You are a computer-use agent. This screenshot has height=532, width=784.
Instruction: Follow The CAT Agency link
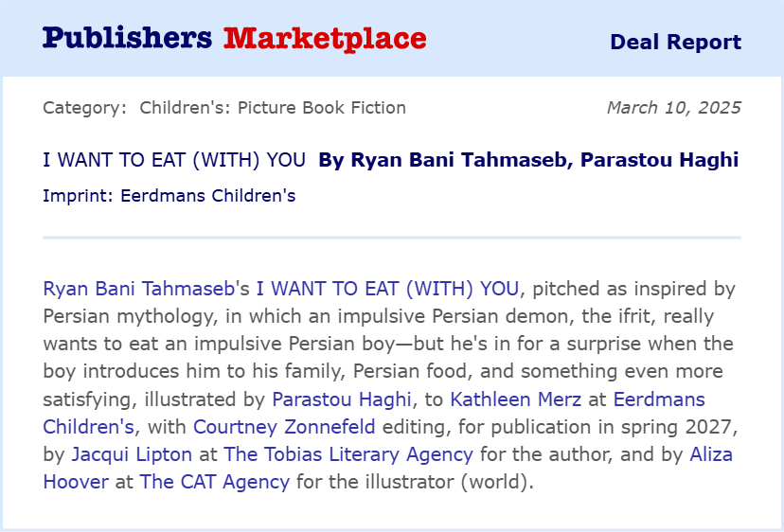tap(215, 482)
